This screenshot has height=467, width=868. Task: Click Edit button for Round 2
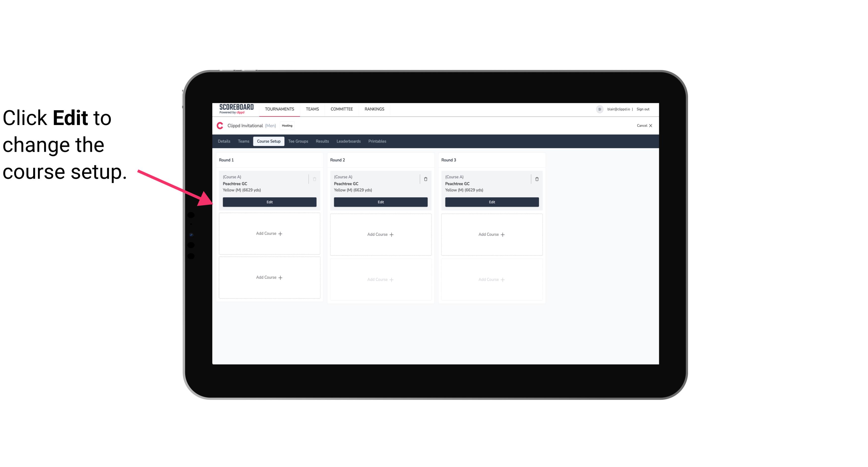click(x=380, y=201)
